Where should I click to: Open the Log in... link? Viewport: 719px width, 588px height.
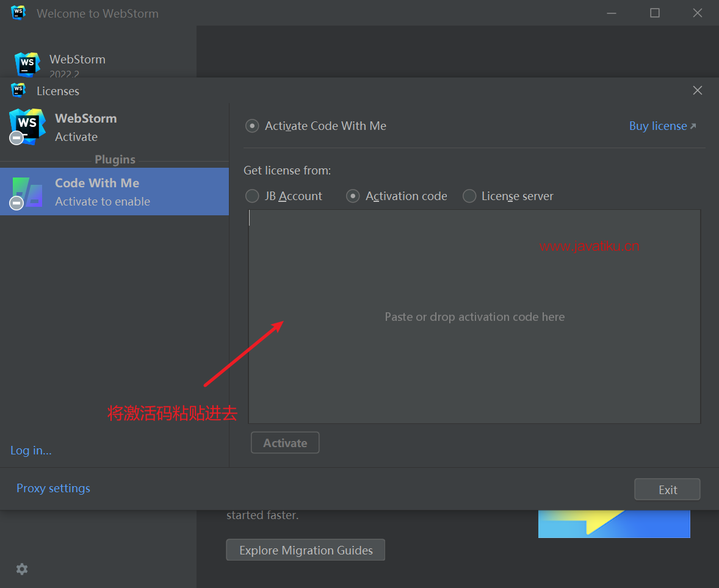(31, 451)
